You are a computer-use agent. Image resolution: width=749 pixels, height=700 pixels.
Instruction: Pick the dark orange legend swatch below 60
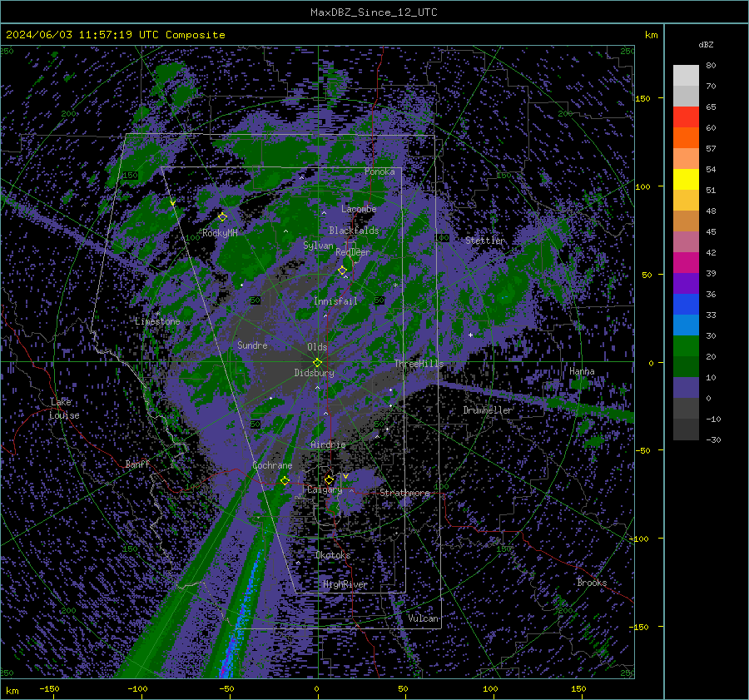tap(686, 137)
